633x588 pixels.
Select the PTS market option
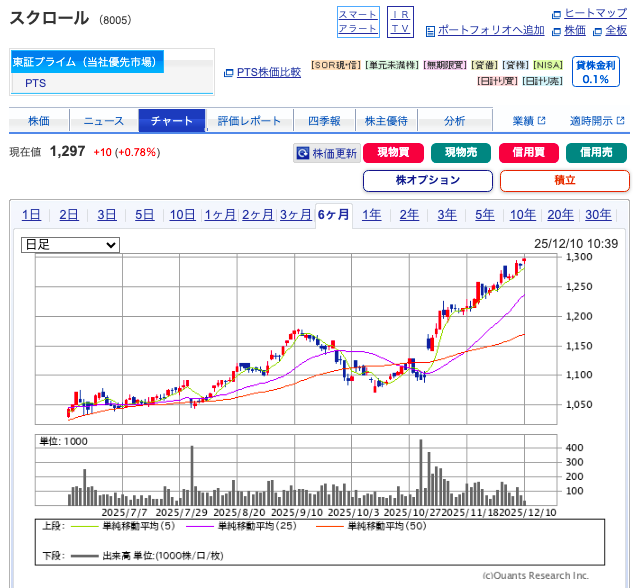pyautogui.click(x=36, y=83)
